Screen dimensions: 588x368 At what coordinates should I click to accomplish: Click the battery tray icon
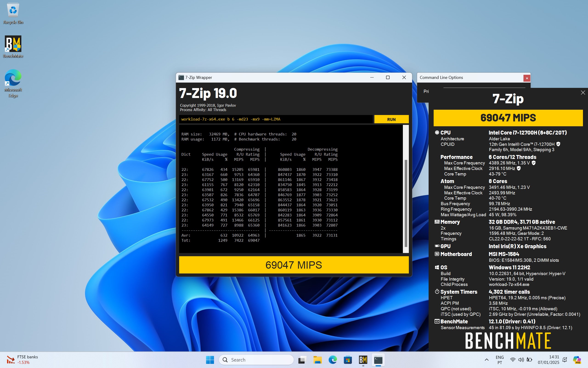coord(529,360)
